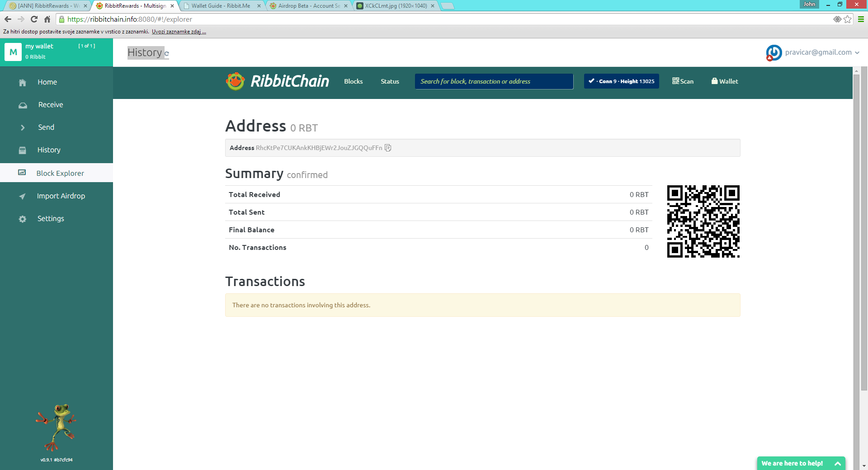868x470 pixels.
Task: Click Blocks in explorer navigation
Action: pos(353,81)
